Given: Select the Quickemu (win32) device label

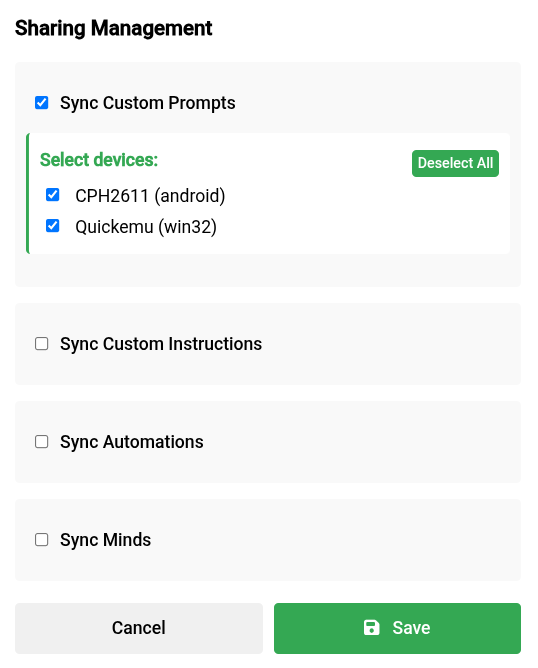Looking at the screenshot, I should click(146, 227).
